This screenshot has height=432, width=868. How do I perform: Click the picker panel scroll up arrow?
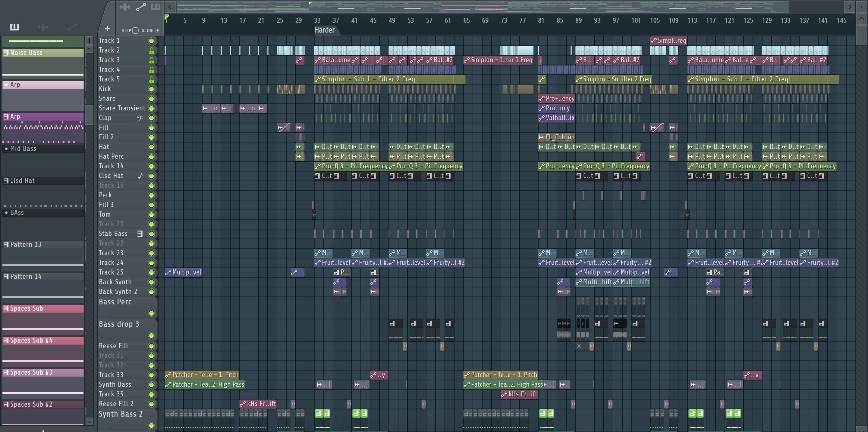click(89, 49)
